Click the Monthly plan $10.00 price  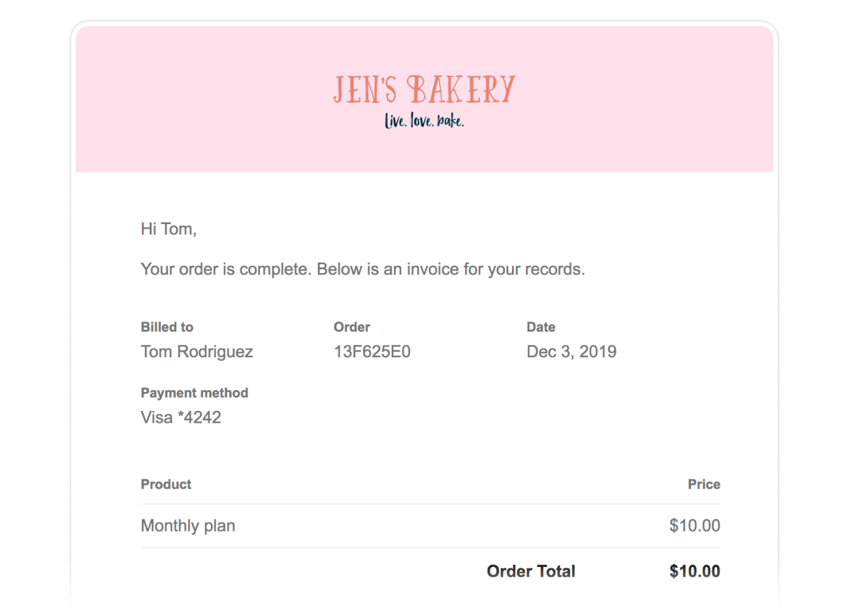pyautogui.click(x=694, y=526)
